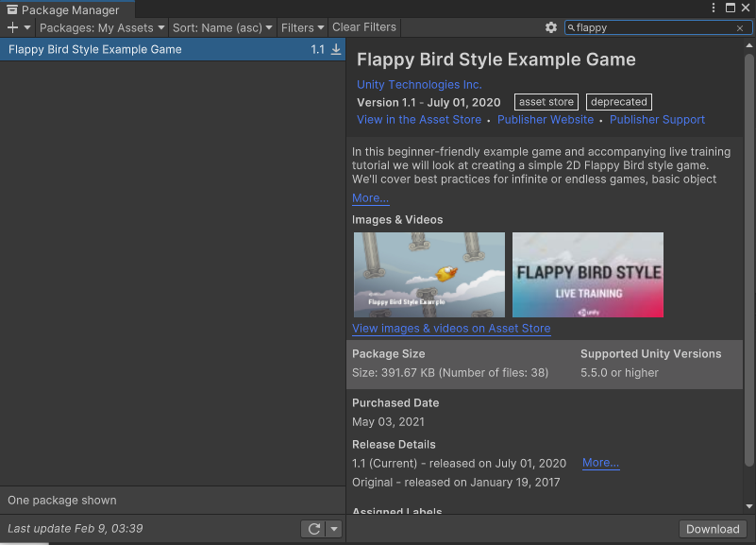Open Sort: Name (asc) dropdown

222,28
